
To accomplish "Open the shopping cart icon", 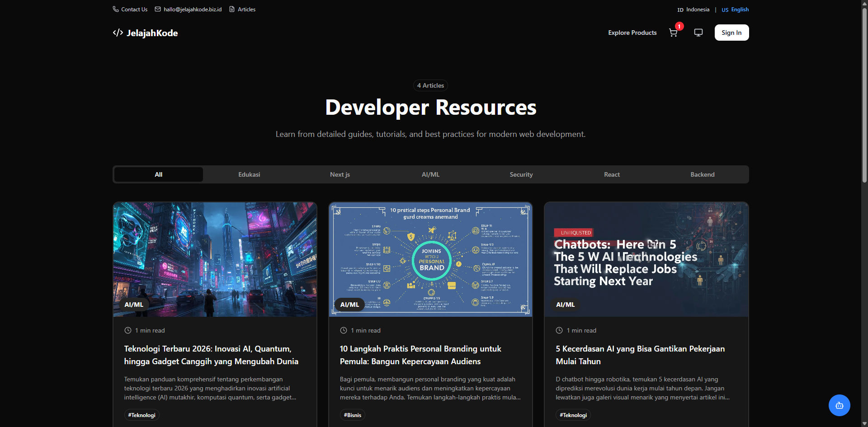I will 673,33.
